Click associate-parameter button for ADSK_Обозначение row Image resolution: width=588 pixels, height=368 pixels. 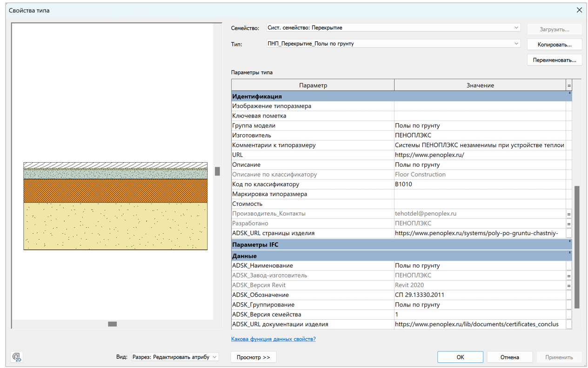tap(568, 295)
